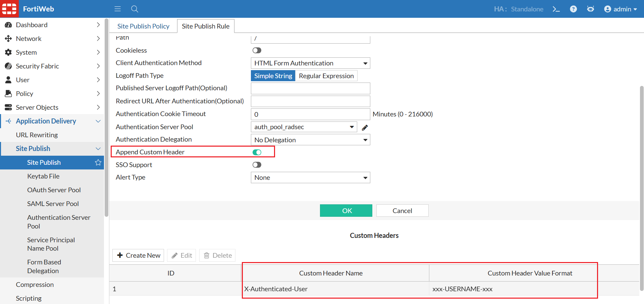Click the Cancel button
This screenshot has height=304, width=644.
pos(402,211)
